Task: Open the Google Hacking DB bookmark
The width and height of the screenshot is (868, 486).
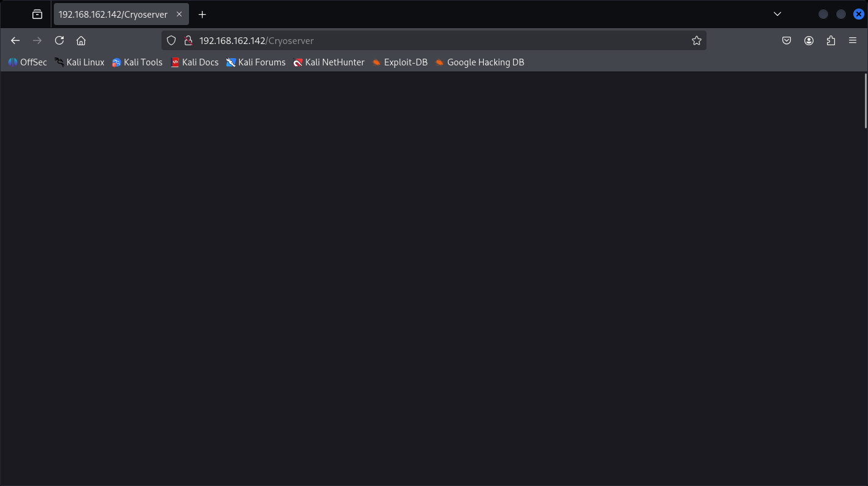Action: 480,62
